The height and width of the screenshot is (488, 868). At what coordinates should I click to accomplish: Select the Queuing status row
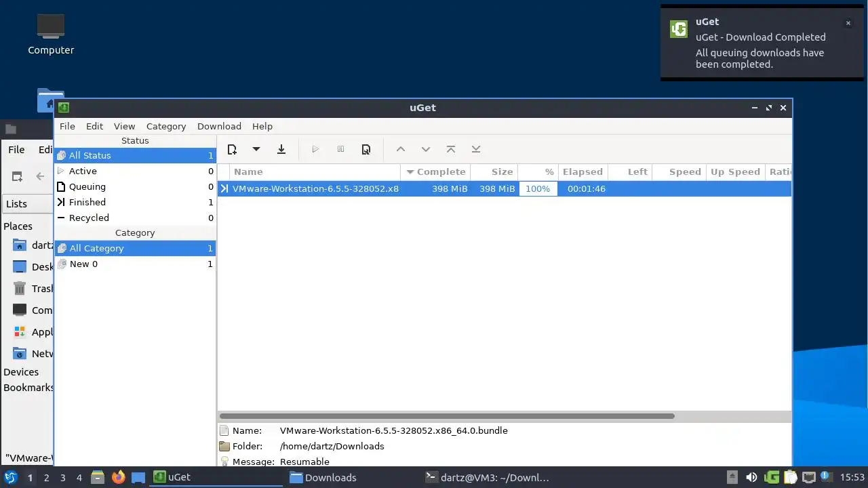tap(135, 186)
